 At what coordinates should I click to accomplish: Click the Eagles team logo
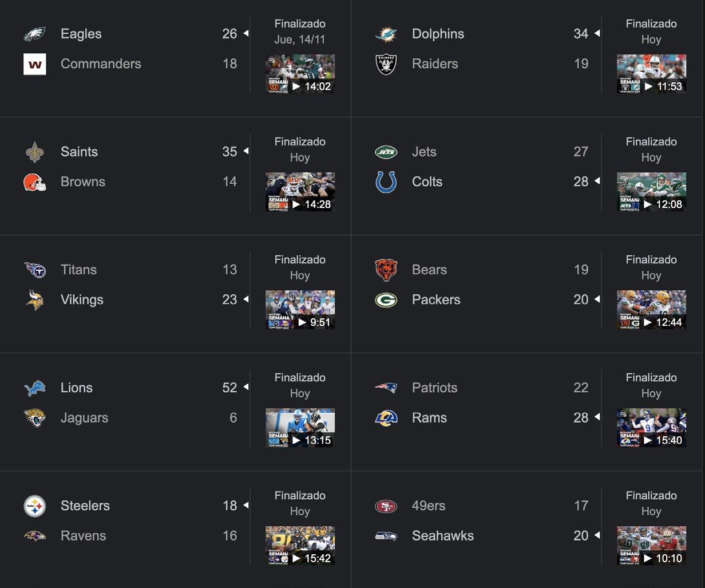pos(34,34)
